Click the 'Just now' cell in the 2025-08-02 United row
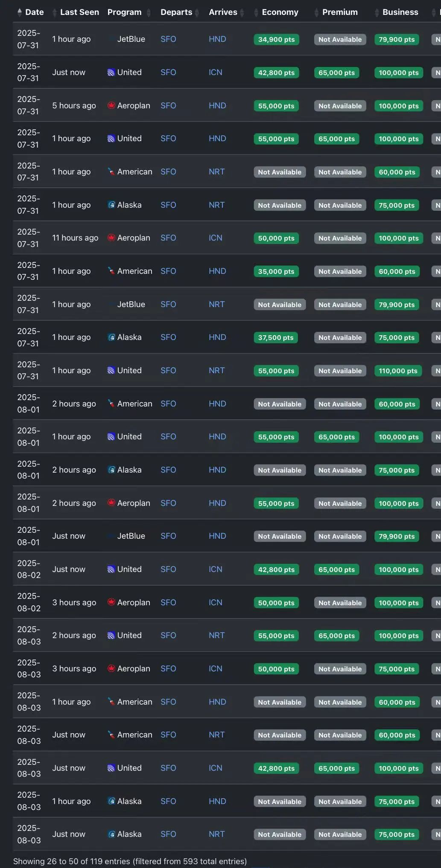The width and height of the screenshot is (441, 868). pos(69,569)
